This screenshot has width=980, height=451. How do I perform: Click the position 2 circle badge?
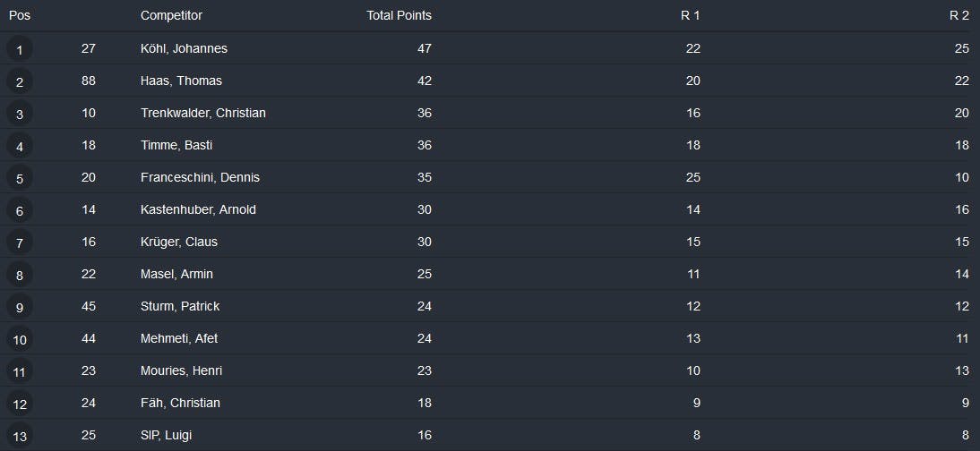pos(20,81)
